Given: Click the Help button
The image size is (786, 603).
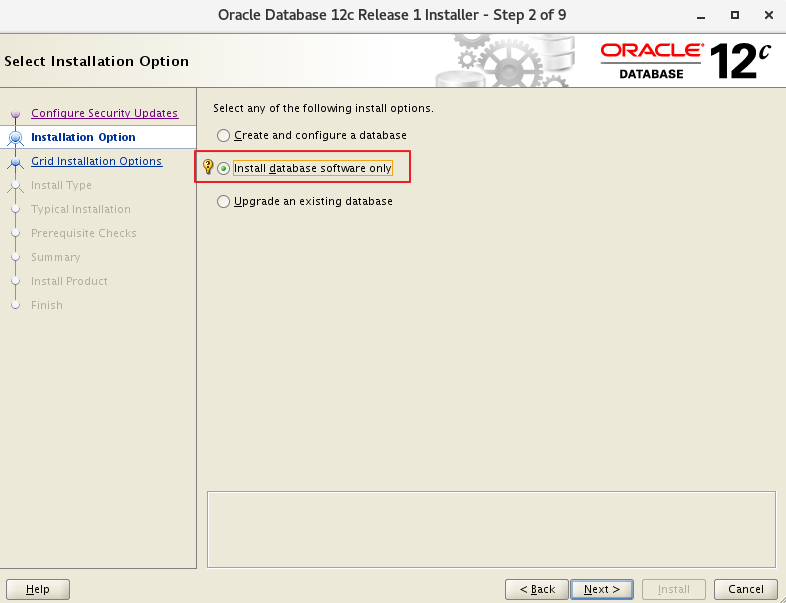Looking at the screenshot, I should [x=38, y=589].
